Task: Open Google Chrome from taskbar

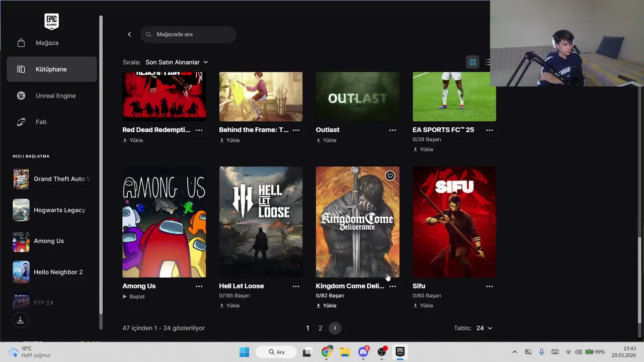Action: pos(326,352)
